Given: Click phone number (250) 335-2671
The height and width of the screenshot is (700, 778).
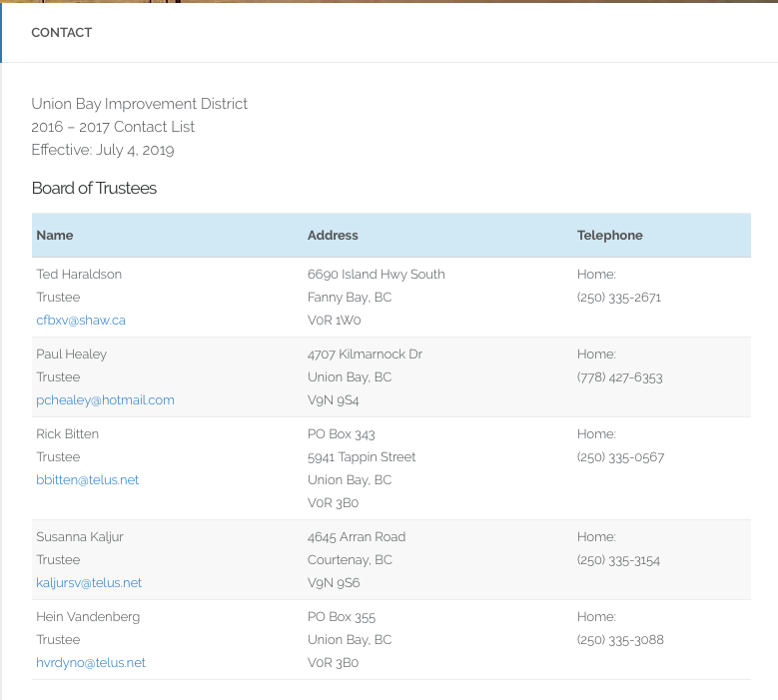Looking at the screenshot, I should 619,298.
